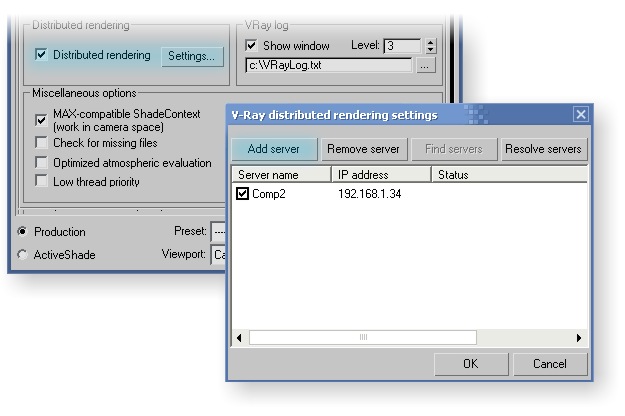Toggle Low thread priority checkbox
Screen dimensions: 625x416
tap(41, 181)
